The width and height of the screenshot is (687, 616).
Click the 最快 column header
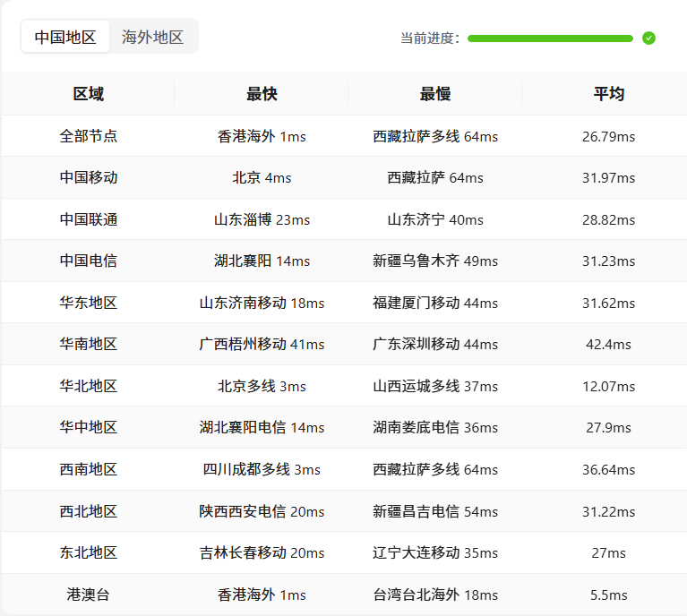[x=262, y=94]
